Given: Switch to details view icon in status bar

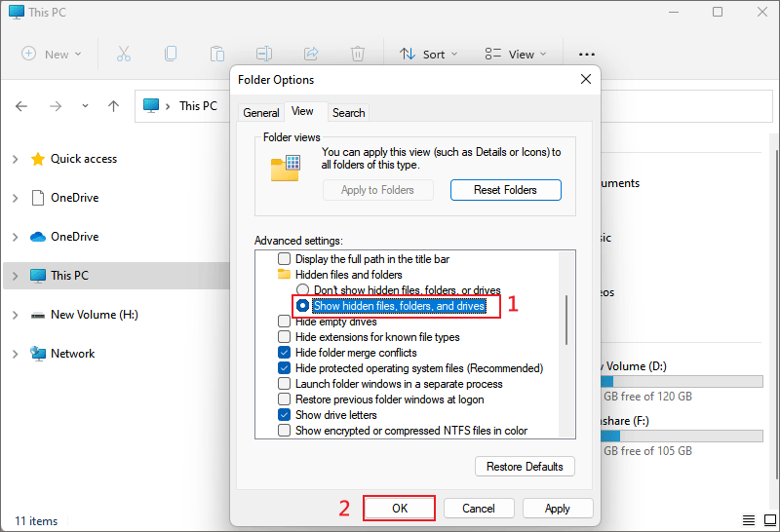Looking at the screenshot, I should point(749,520).
